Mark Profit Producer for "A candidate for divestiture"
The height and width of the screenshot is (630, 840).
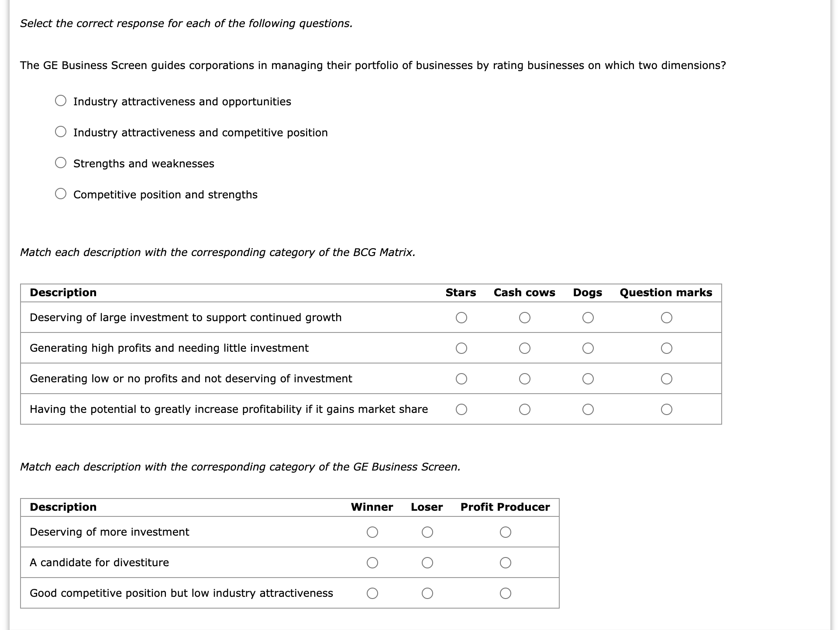click(x=506, y=563)
